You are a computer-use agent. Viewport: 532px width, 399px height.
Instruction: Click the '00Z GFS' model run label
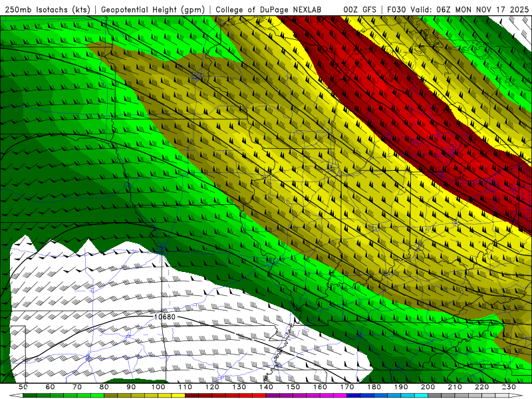point(360,9)
